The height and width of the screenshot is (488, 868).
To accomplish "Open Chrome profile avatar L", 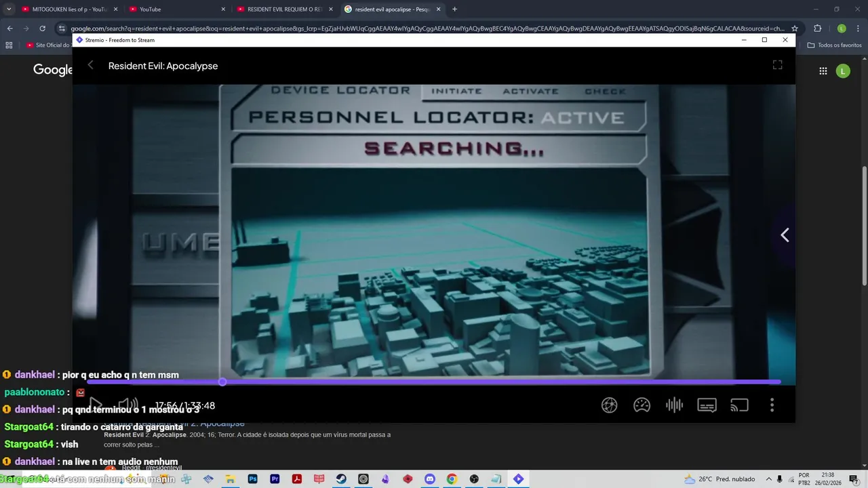I will 842,28.
